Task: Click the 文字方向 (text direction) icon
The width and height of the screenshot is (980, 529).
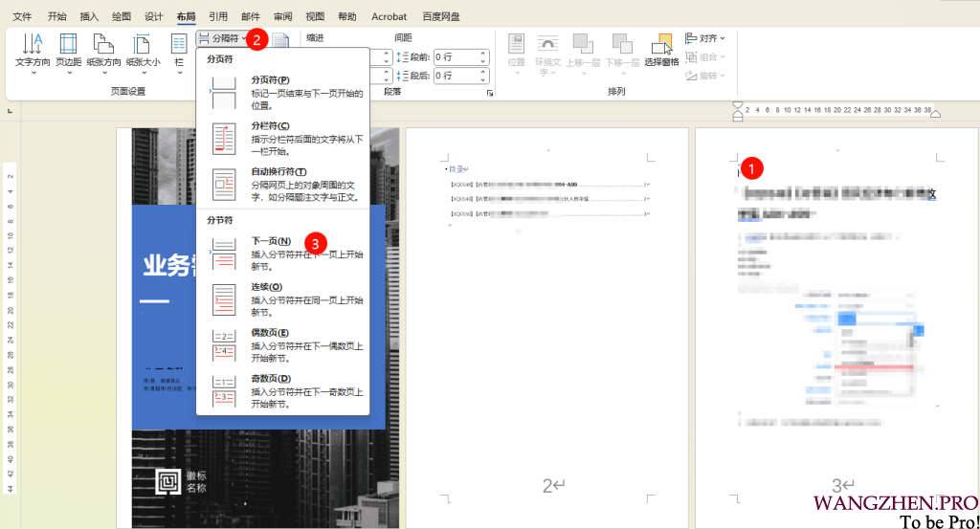Action: coord(33,49)
